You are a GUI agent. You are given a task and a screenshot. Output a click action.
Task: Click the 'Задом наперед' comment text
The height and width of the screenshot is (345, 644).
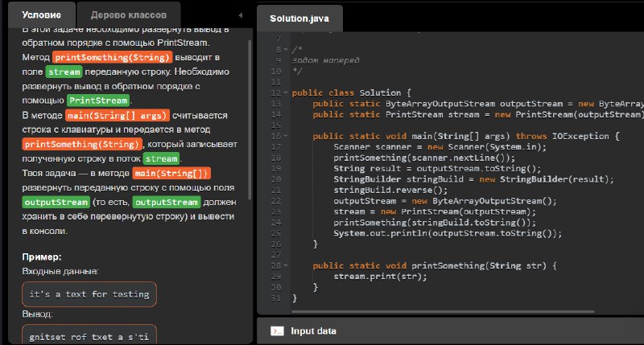325,60
